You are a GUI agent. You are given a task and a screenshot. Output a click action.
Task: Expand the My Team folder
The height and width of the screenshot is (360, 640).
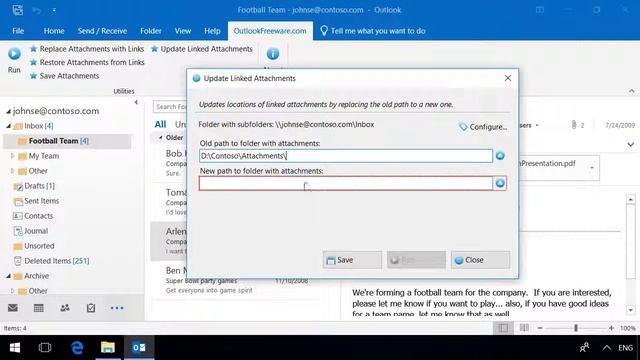point(12,156)
